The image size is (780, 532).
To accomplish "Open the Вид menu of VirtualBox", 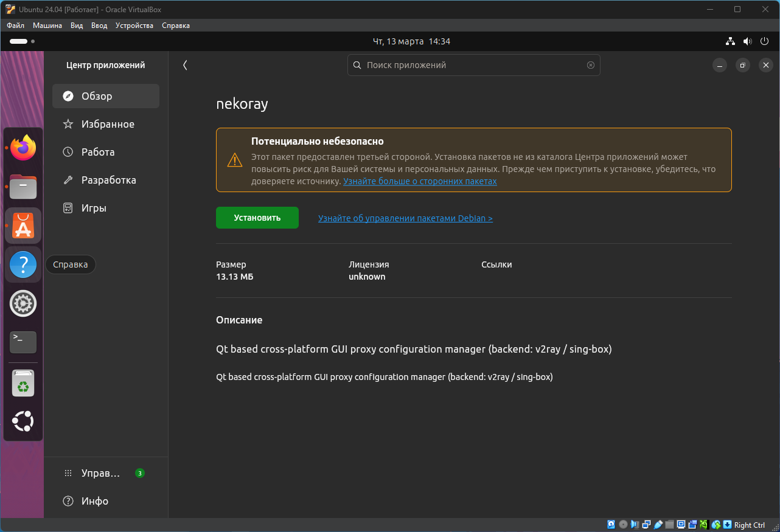I will click(x=77, y=26).
